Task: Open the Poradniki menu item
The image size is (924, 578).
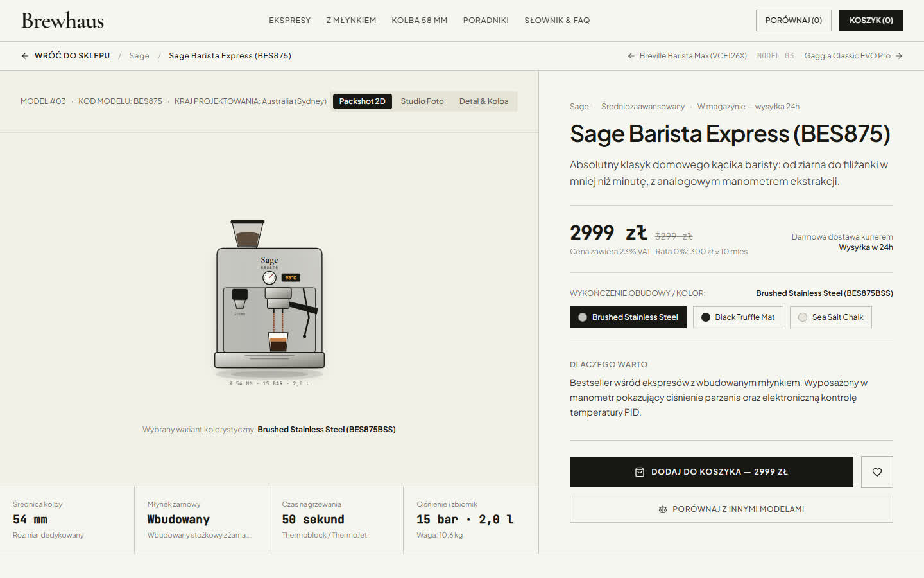Action: click(486, 21)
